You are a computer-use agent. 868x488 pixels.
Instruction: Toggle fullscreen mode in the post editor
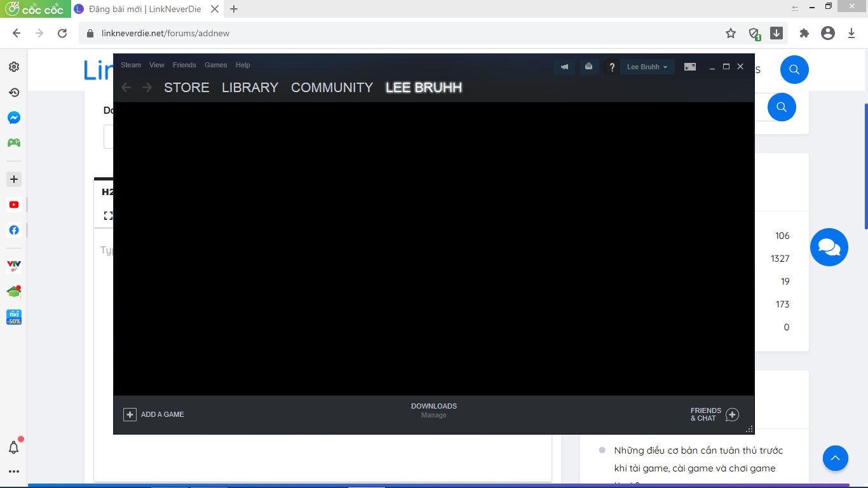[x=107, y=215]
